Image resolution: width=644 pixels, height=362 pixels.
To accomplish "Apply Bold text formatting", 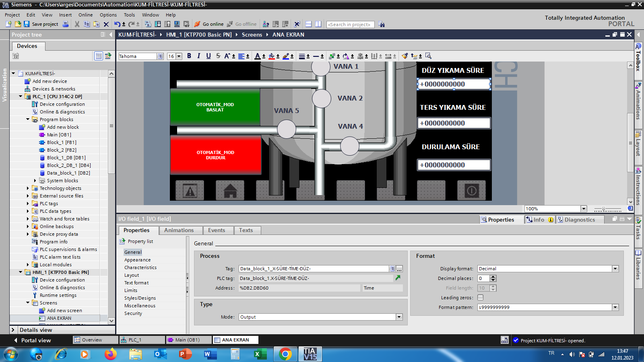I will 189,56.
